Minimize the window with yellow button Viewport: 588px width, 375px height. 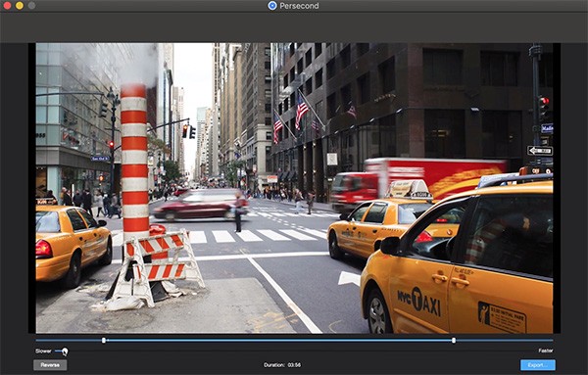[20, 6]
